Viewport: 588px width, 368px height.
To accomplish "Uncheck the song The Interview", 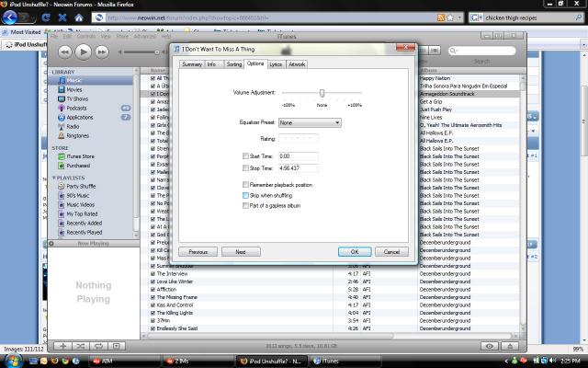I will (x=153, y=274).
